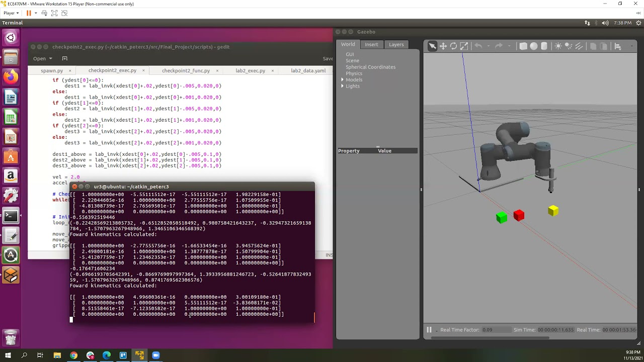This screenshot has width=644, height=362.
Task: Select GUI in the Gazebo world tree
Action: (x=350, y=54)
